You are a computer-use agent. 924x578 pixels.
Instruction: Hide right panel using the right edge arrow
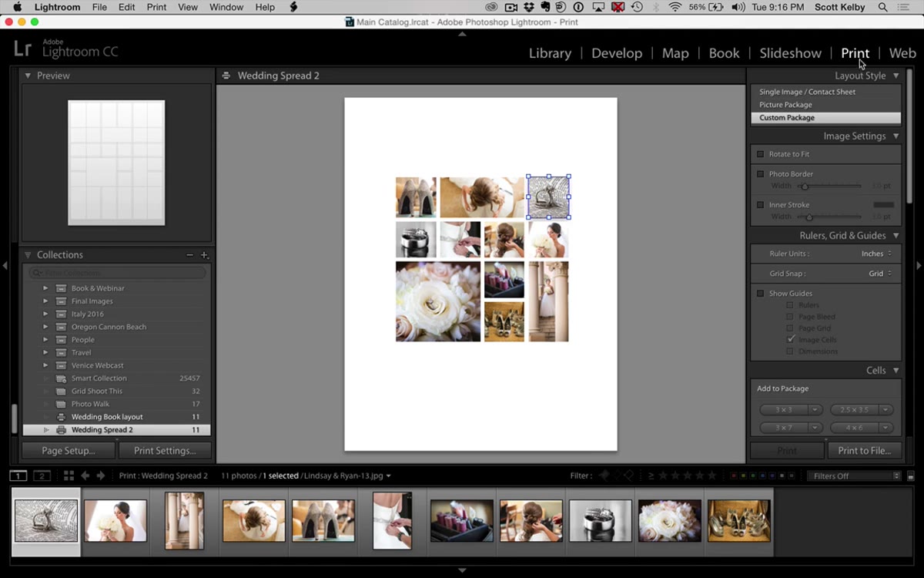click(x=919, y=266)
